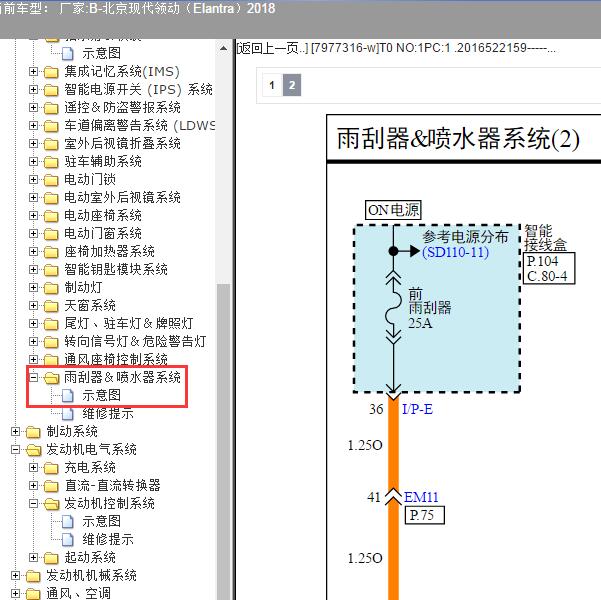The width and height of the screenshot is (601, 600).
Task: Open the SD110-11 power distribution reference
Action: pyautogui.click(x=455, y=252)
